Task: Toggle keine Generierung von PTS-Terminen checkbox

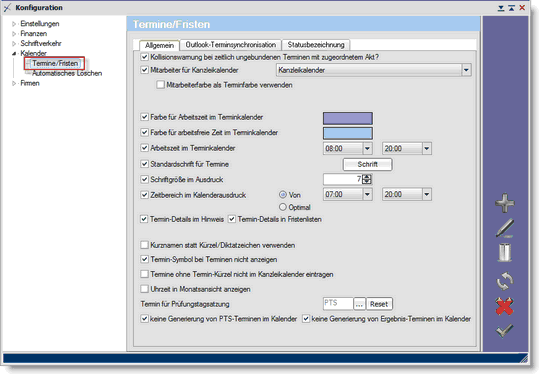Action: (144, 319)
